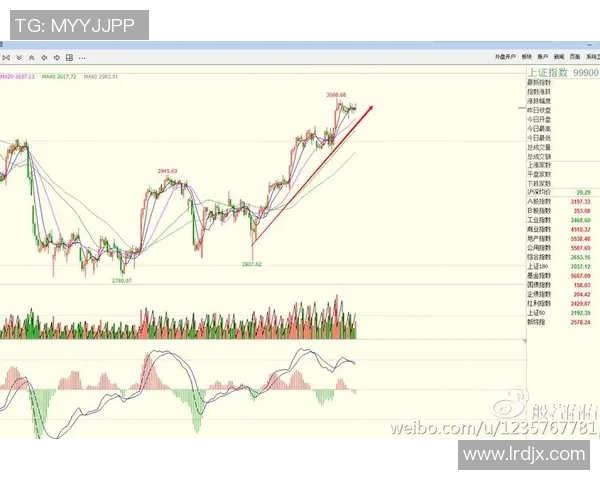
Task: Open the 新闻 menu
Action: tap(559, 56)
